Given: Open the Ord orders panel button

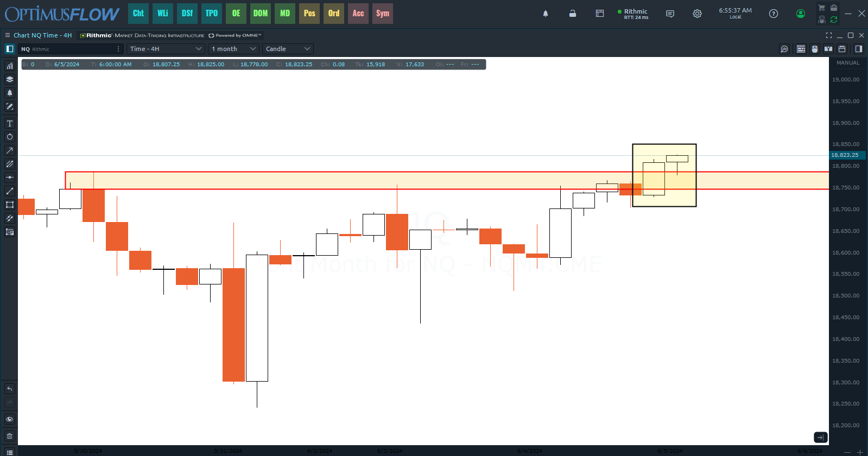Looking at the screenshot, I should point(334,14).
